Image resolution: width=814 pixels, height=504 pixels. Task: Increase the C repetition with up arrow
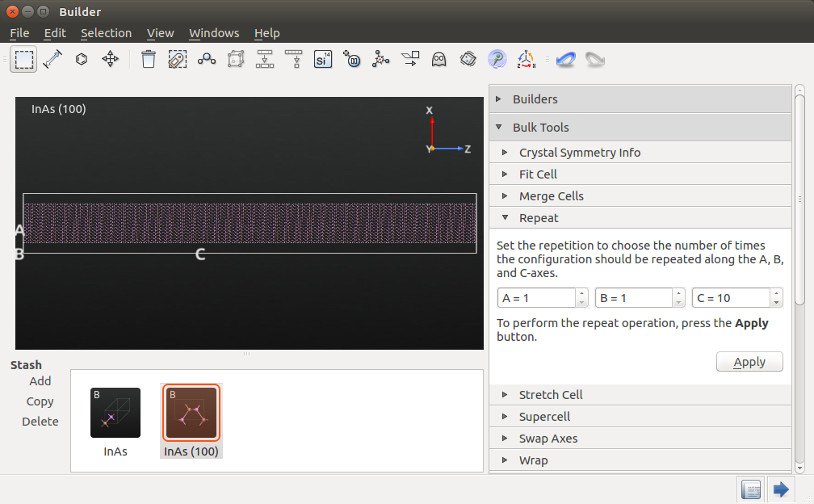(776, 293)
